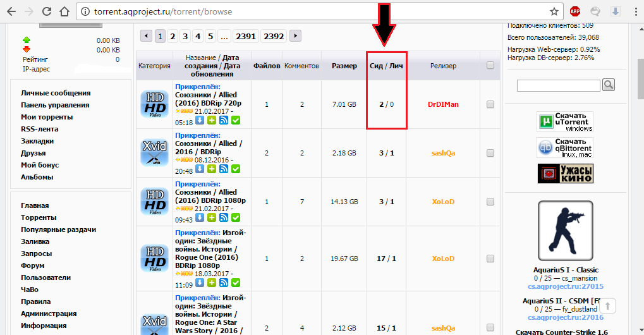Open the Союзники / Allied (2016) BDRip 720p title
This screenshot has height=335, width=644.
208,99
